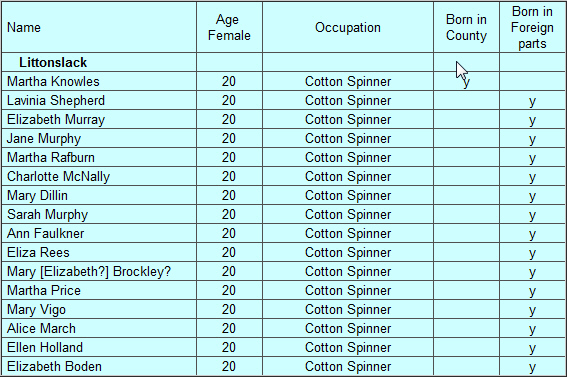
Task: Select Jane Murphy's occupation cell
Action: [x=348, y=138]
